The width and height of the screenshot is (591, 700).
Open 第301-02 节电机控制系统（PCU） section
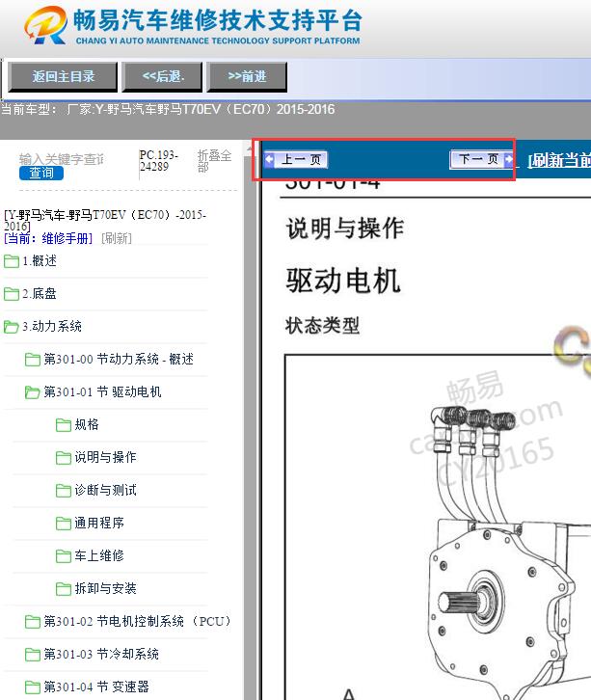pyautogui.click(x=138, y=622)
